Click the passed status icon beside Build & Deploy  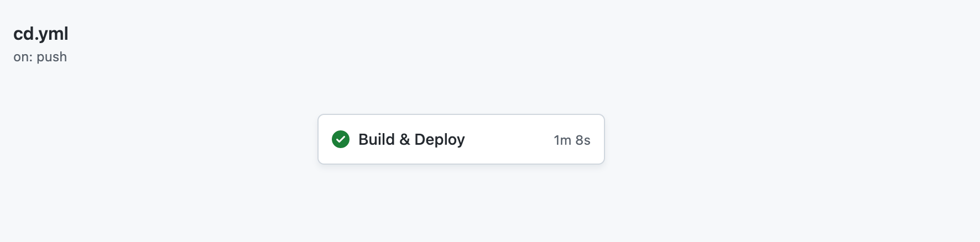point(341,139)
